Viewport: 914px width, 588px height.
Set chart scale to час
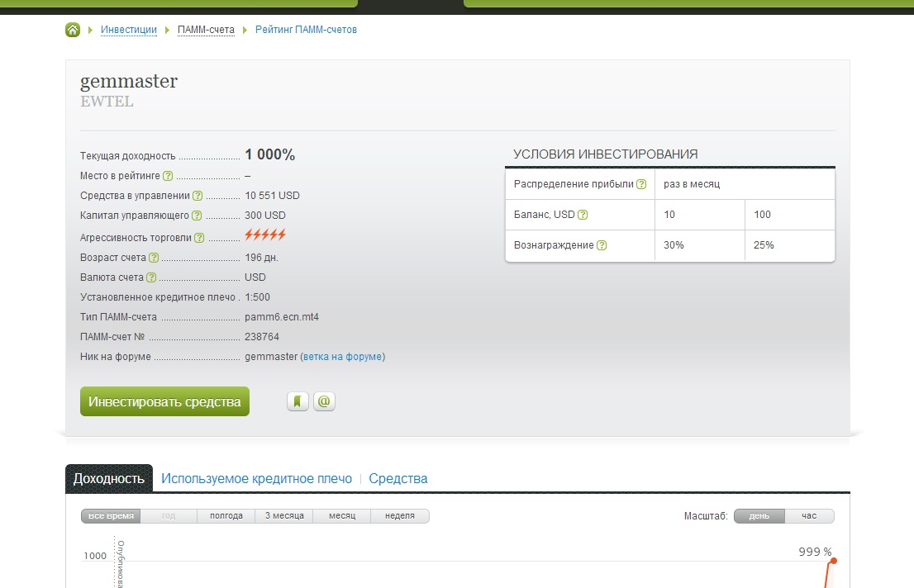tap(809, 515)
